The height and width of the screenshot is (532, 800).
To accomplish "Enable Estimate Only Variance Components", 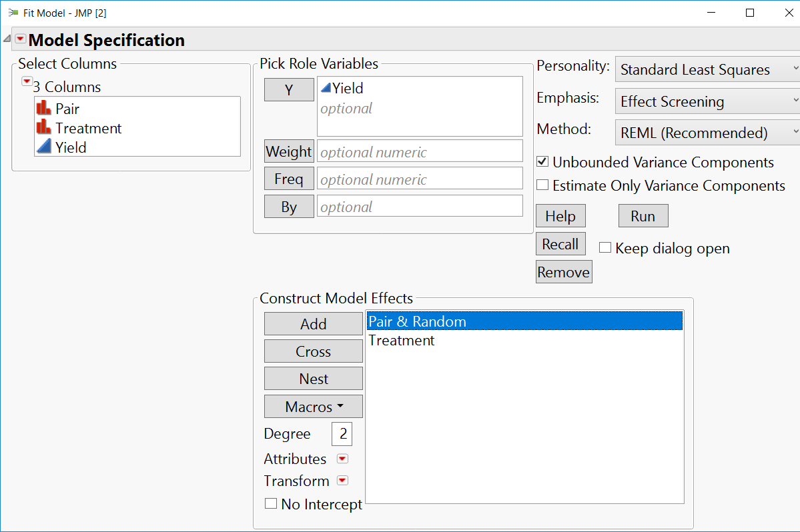I will click(x=542, y=185).
